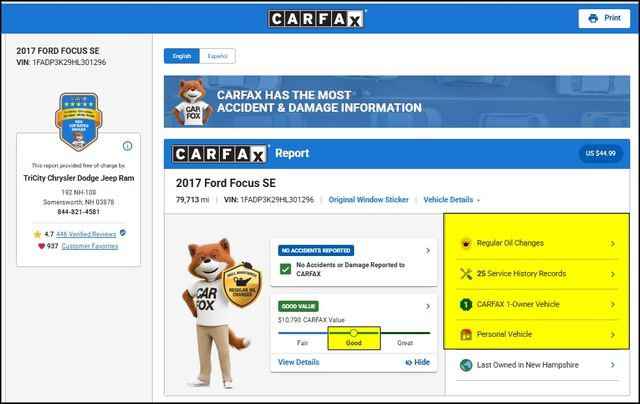
Task: Click the Car Fox accident information banner
Action: 397,102
